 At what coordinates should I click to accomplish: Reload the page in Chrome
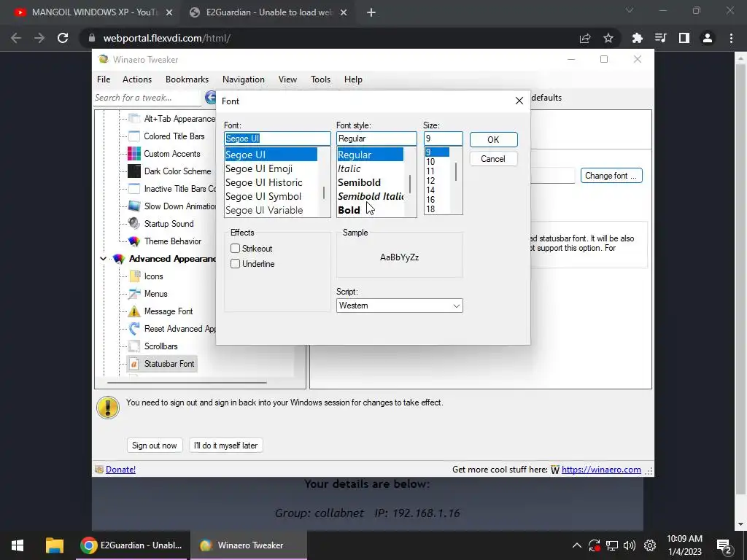(63, 38)
